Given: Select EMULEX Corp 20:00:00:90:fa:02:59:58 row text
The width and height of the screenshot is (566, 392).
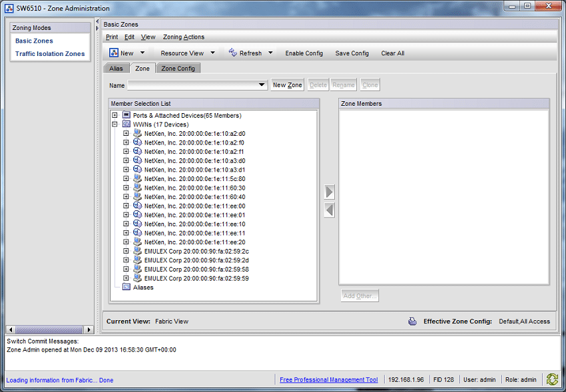Looking at the screenshot, I should coord(196,269).
